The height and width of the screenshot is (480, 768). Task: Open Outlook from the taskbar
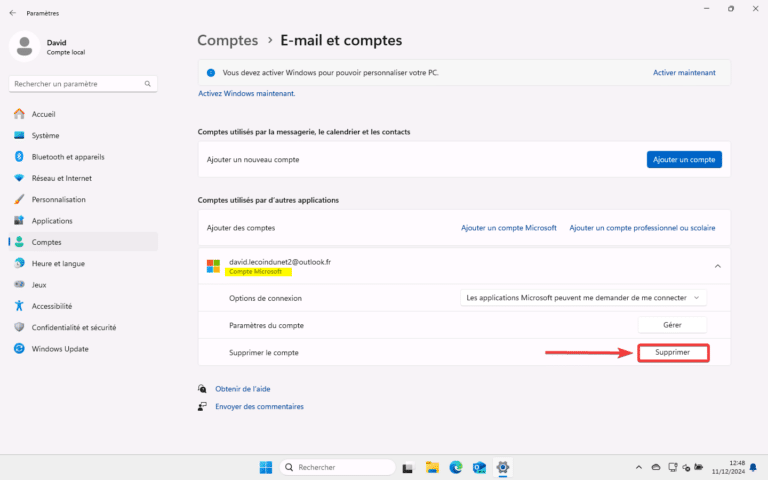pyautogui.click(x=479, y=467)
